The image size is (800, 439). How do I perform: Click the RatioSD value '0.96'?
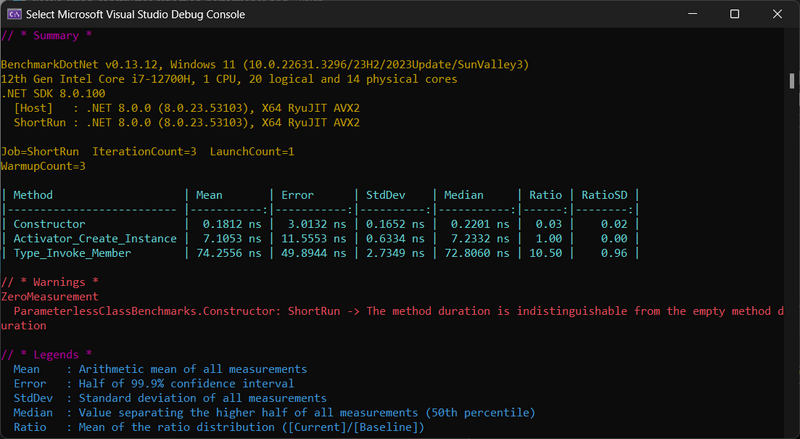(614, 253)
